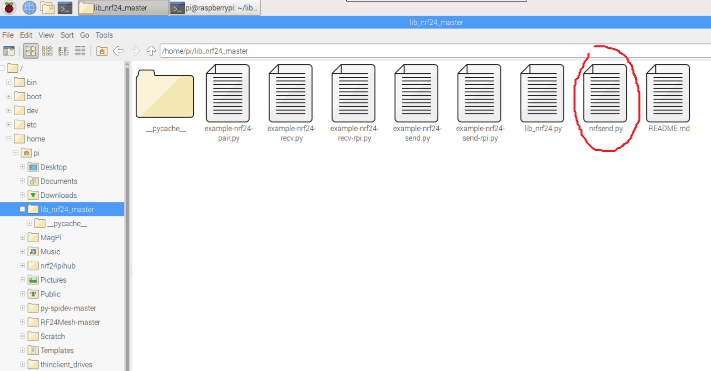Select Desktop folder in tree

[48, 167]
